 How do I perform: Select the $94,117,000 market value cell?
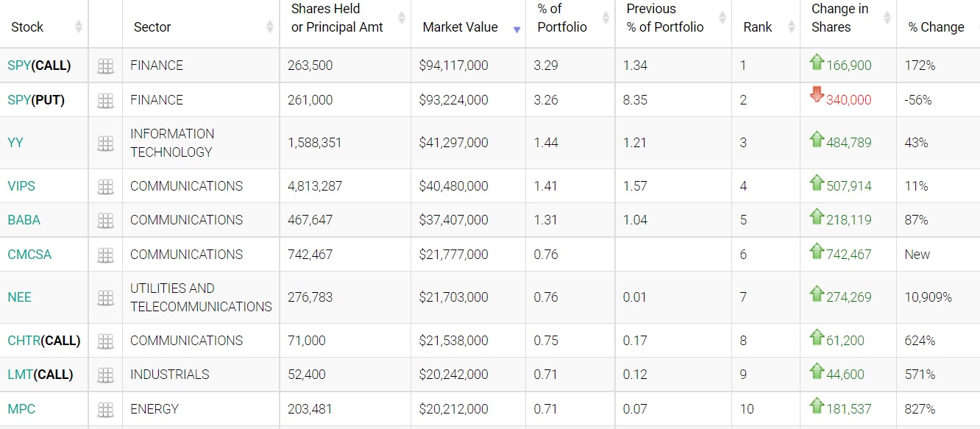pyautogui.click(x=453, y=65)
